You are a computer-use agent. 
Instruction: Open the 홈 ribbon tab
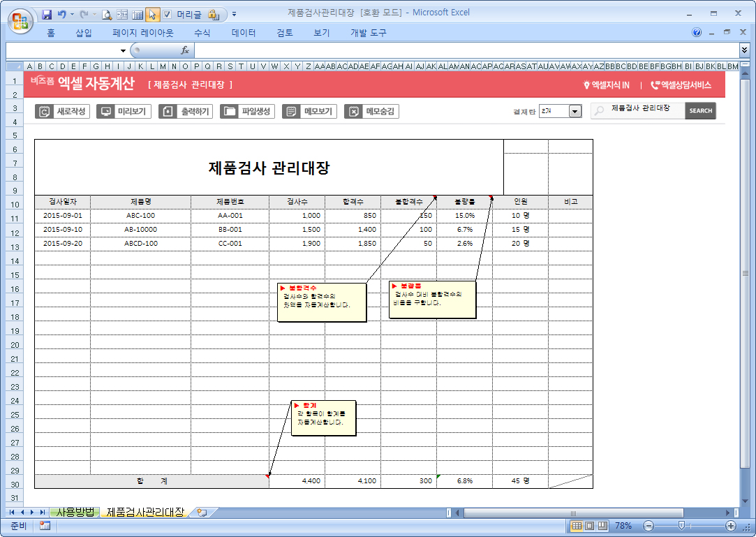click(x=51, y=33)
